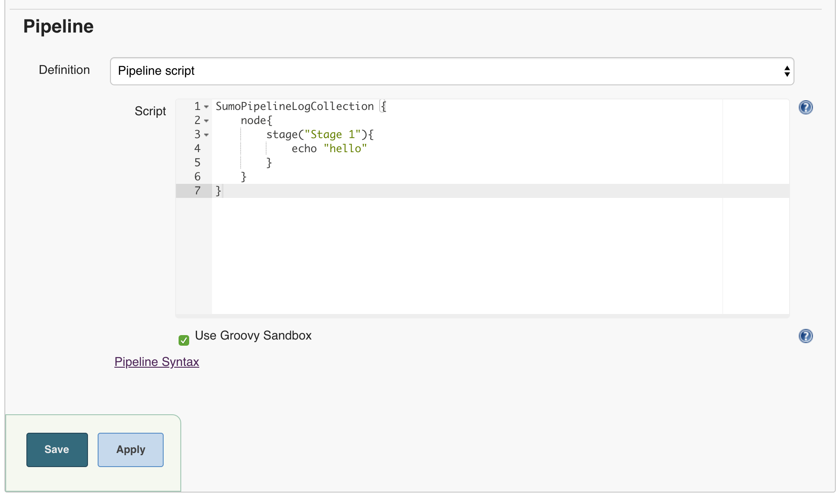Open help for Use Groovy Sandbox

[805, 336]
